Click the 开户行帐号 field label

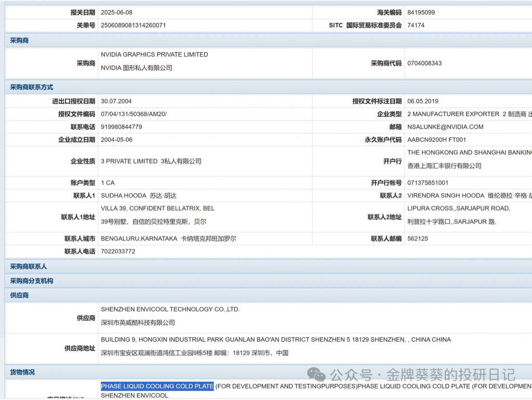coord(386,182)
